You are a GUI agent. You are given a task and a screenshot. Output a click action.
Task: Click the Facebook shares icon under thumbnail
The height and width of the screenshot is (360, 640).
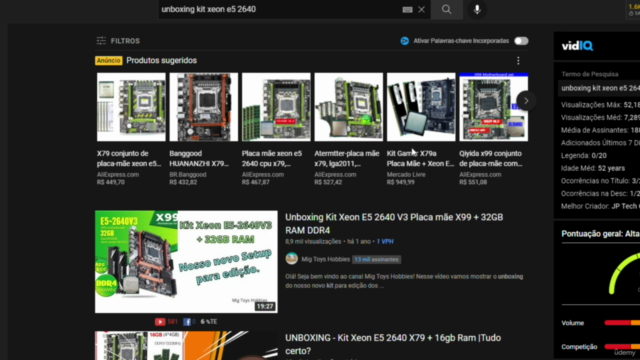tap(187, 322)
